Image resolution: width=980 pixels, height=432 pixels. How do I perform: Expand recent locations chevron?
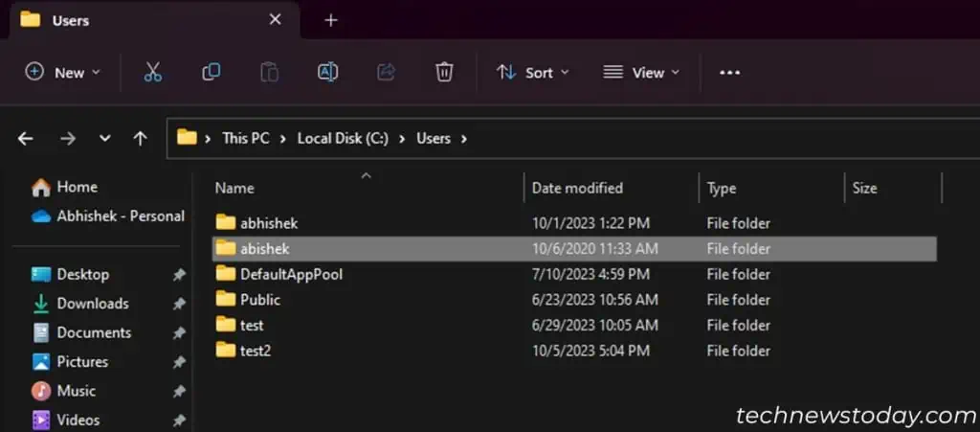tap(105, 138)
